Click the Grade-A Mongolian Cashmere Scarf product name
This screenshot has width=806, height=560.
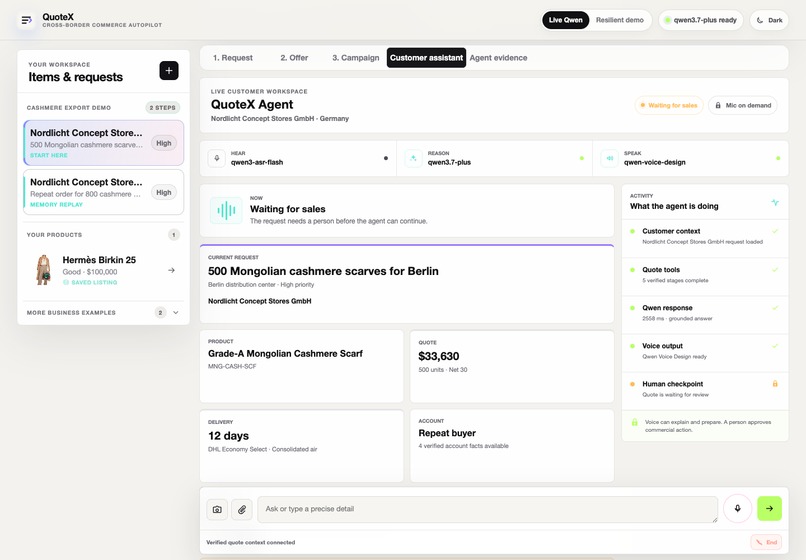[285, 353]
